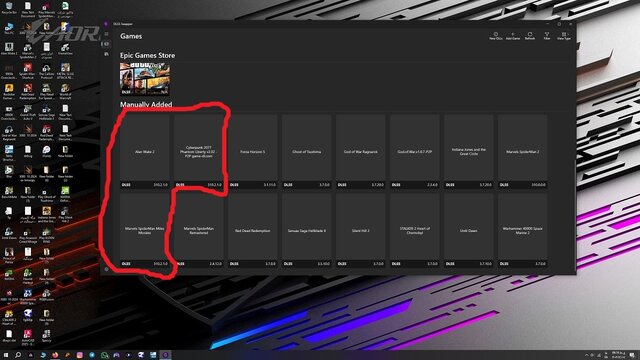The width and height of the screenshot is (640, 360).
Task: Open the Windows Start menu
Action: (6, 355)
